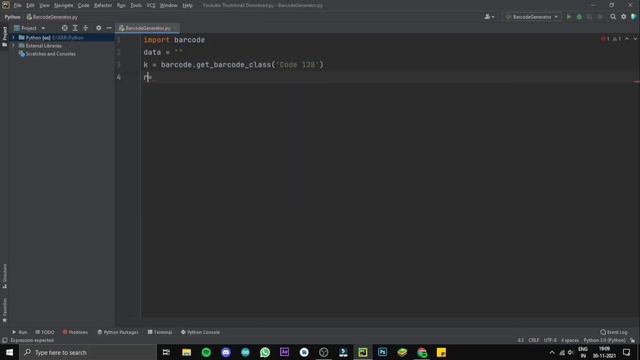Select opened file locate target icon

tap(64, 28)
